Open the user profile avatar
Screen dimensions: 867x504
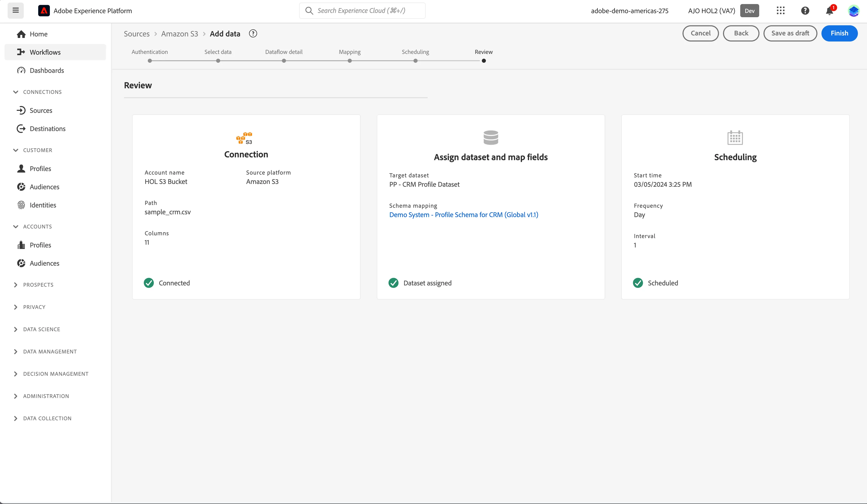[x=854, y=11]
